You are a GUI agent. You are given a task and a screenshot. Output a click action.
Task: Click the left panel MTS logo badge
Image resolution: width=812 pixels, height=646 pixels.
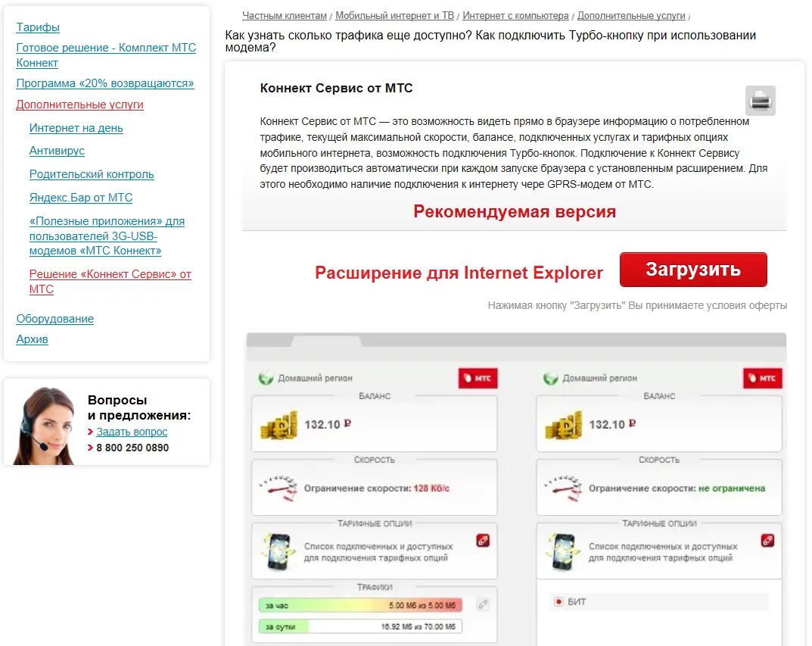click(478, 378)
